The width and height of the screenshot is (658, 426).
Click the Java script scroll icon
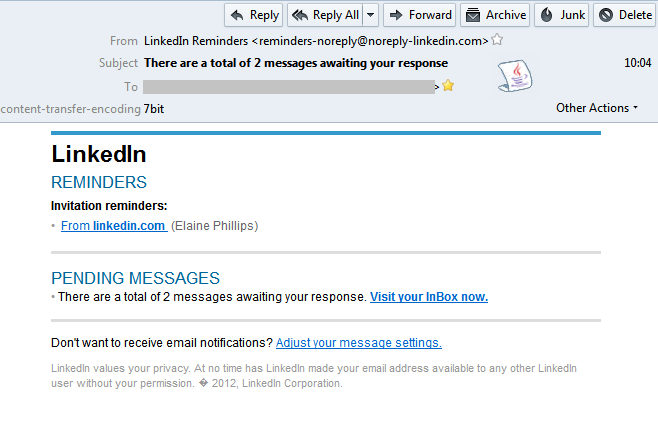tap(515, 76)
